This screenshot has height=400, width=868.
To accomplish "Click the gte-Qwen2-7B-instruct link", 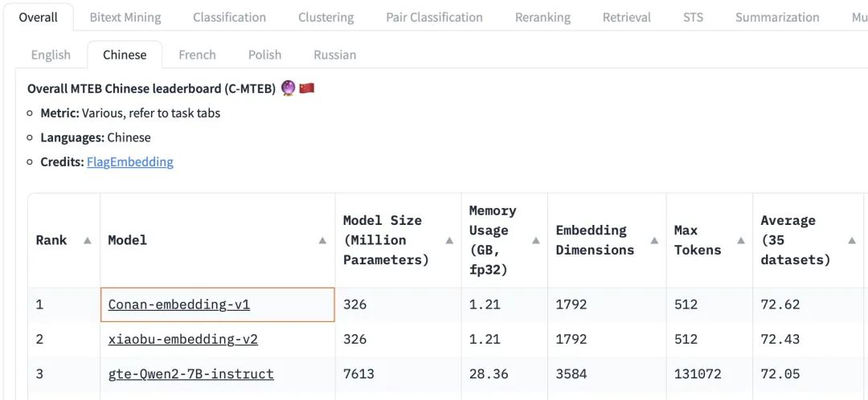I will point(191,373).
